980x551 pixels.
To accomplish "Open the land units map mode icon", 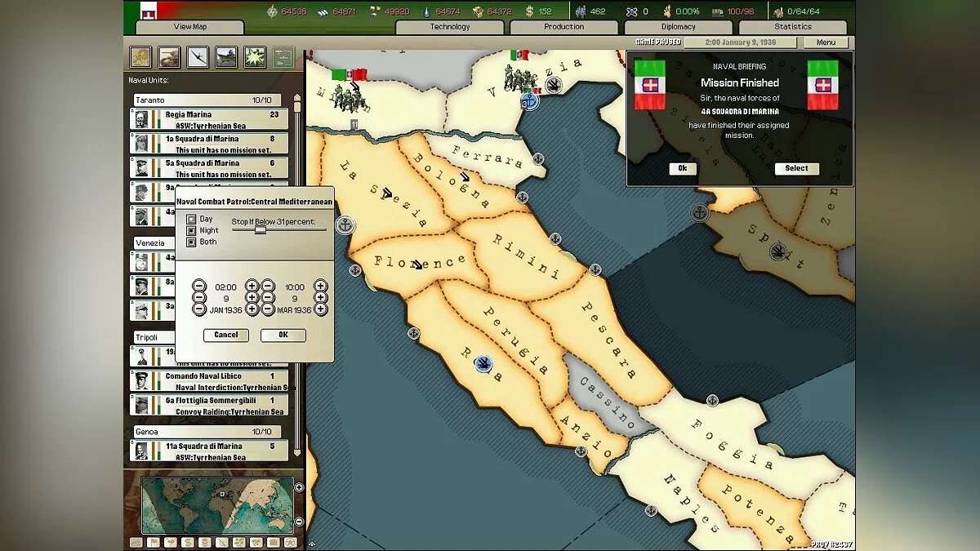I will pos(168,58).
